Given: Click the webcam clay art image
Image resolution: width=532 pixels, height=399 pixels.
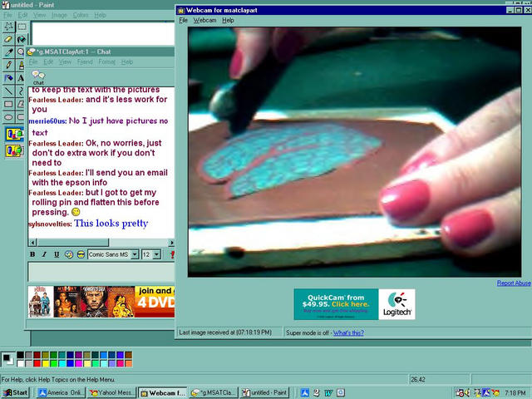Looking at the screenshot, I should click(355, 151).
